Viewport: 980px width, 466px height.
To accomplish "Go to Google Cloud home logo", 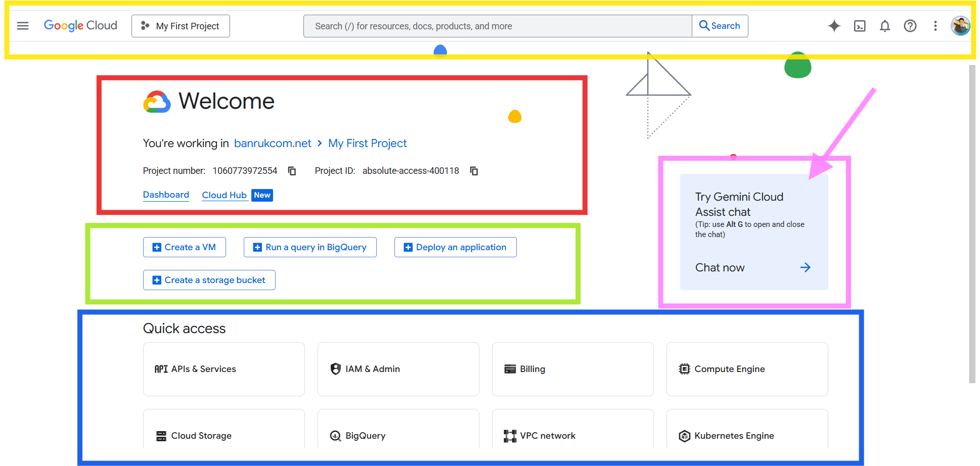I will click(x=80, y=26).
